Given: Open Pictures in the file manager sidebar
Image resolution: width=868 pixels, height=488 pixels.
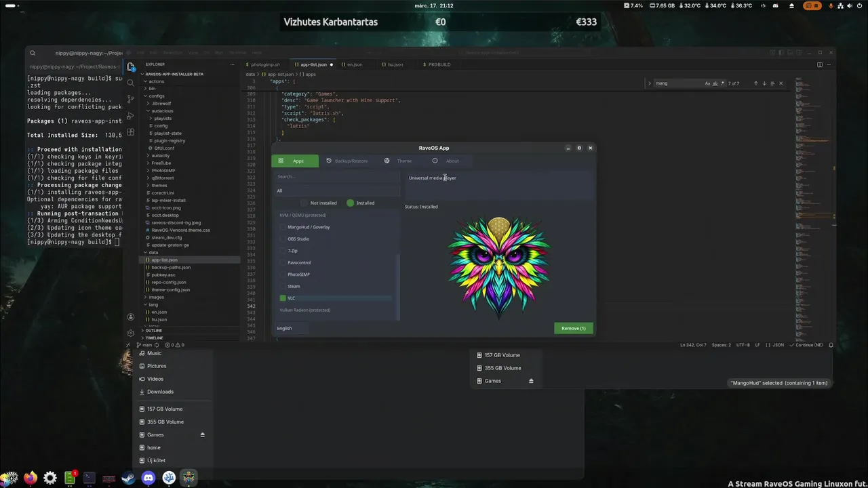Looking at the screenshot, I should pos(157,366).
